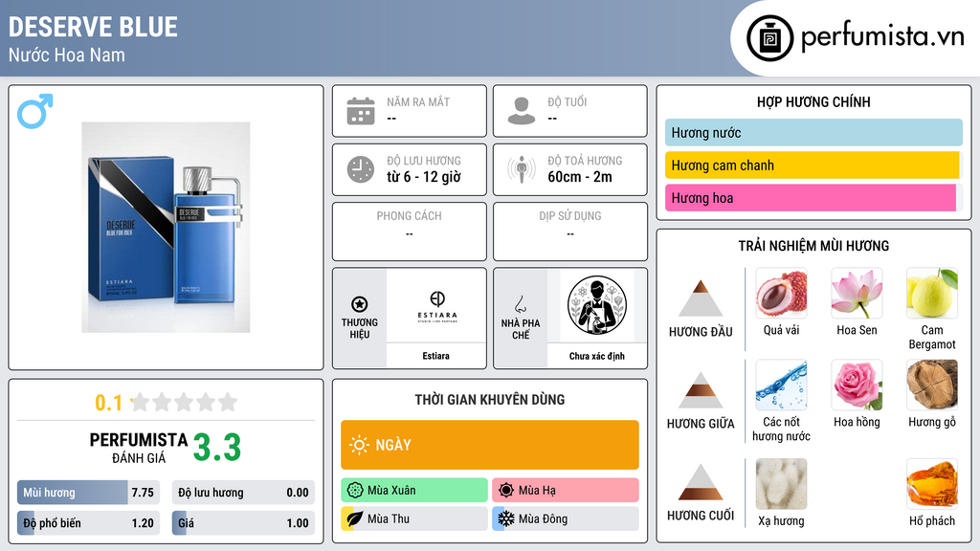Select the Cam Bergamot note image
Image resolution: width=980 pixels, height=551 pixels.
coord(932,293)
